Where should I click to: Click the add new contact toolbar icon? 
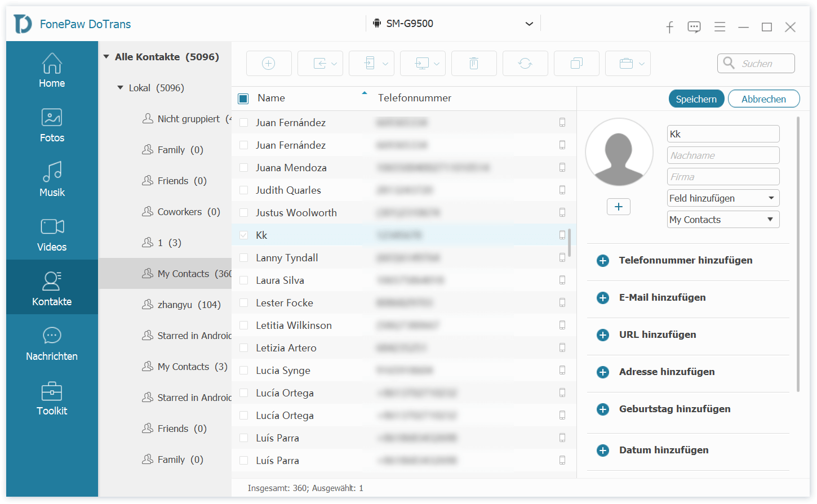(x=269, y=64)
